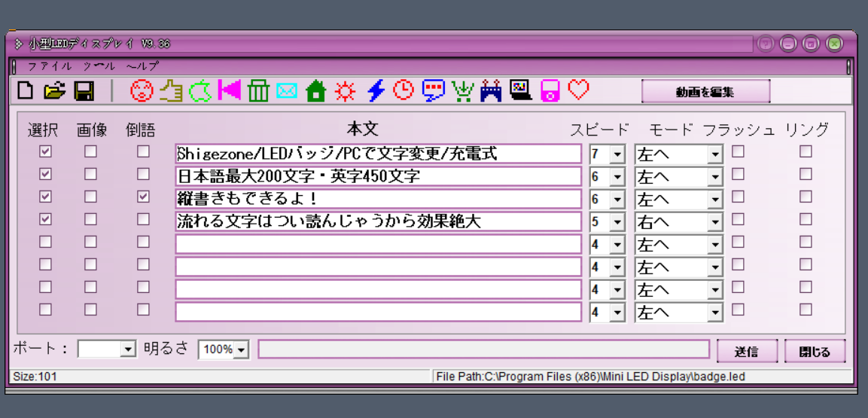Click the File Path status bar text
This screenshot has width=868, height=418.
(x=590, y=377)
